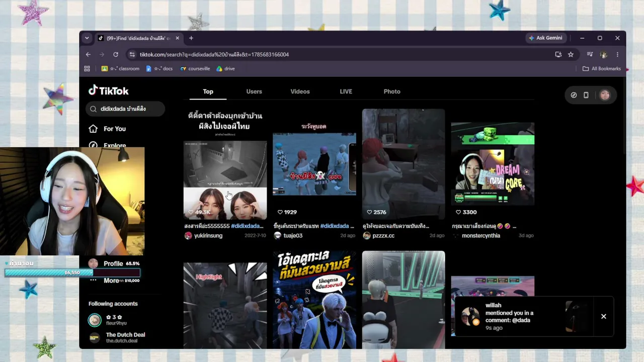
Task: Click the For You home icon
Action: [x=93, y=129]
